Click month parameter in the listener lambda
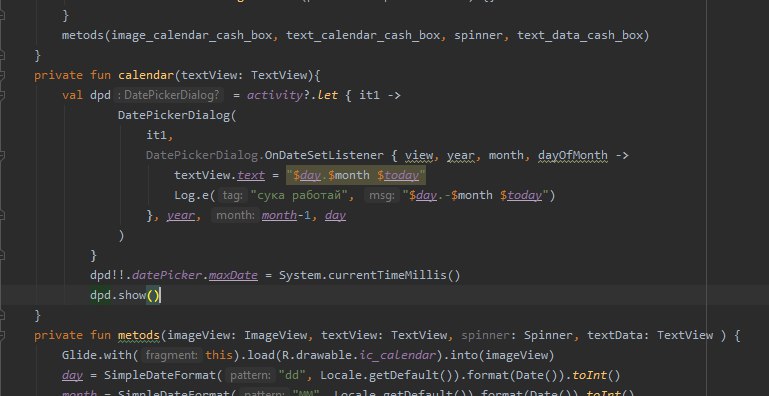 coord(506,155)
